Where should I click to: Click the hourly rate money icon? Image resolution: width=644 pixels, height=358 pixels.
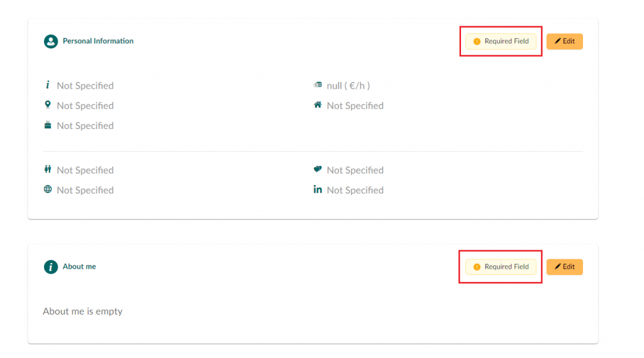click(318, 85)
